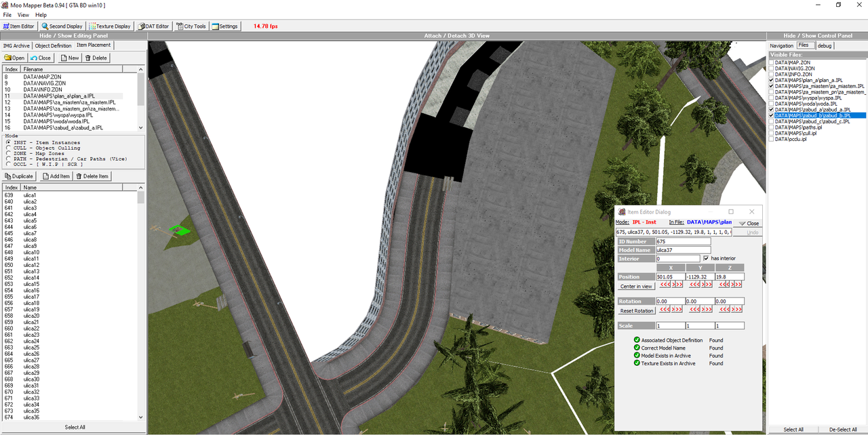
Task: Click De-Select All in control panel
Action: 843,430
